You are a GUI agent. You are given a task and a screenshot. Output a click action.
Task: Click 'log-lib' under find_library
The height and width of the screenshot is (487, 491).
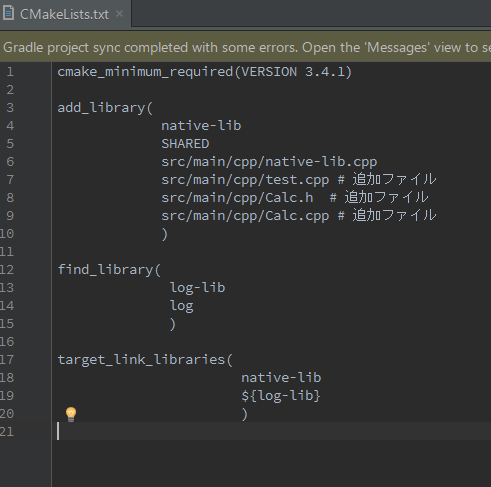pos(197,288)
